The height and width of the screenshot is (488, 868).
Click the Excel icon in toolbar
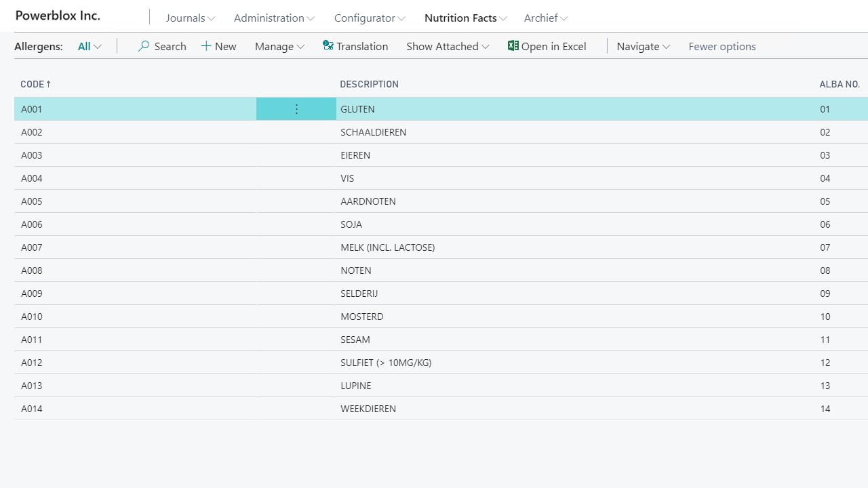pyautogui.click(x=513, y=45)
